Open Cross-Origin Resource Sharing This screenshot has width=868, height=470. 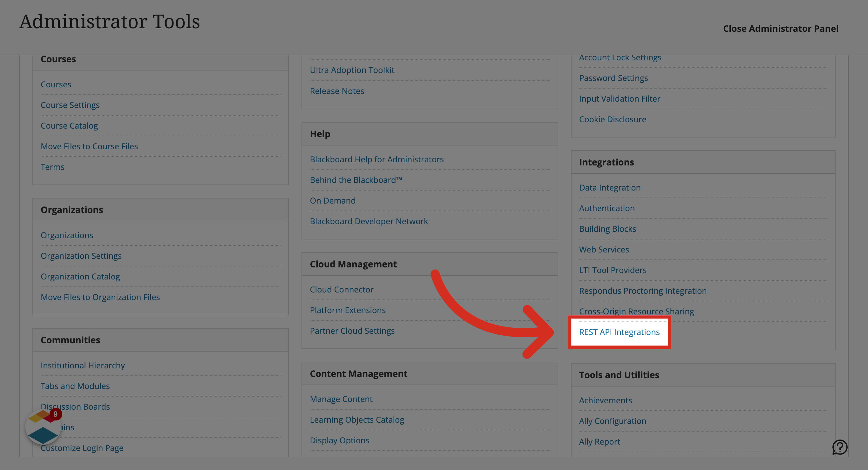(636, 311)
